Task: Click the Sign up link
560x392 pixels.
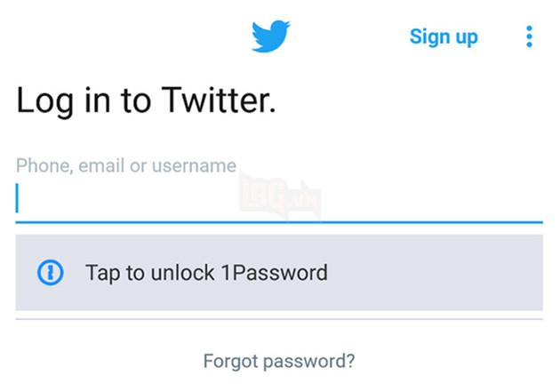Action: (x=444, y=36)
